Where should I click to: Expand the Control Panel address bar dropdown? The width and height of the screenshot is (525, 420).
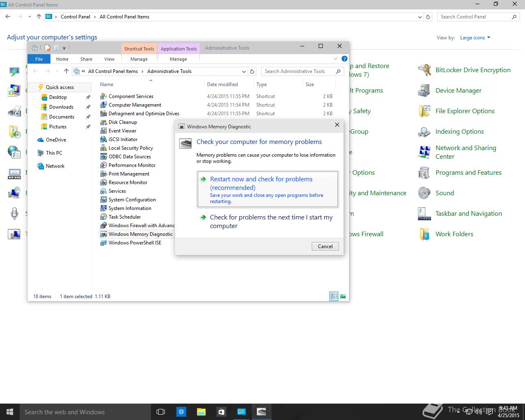pos(420,17)
